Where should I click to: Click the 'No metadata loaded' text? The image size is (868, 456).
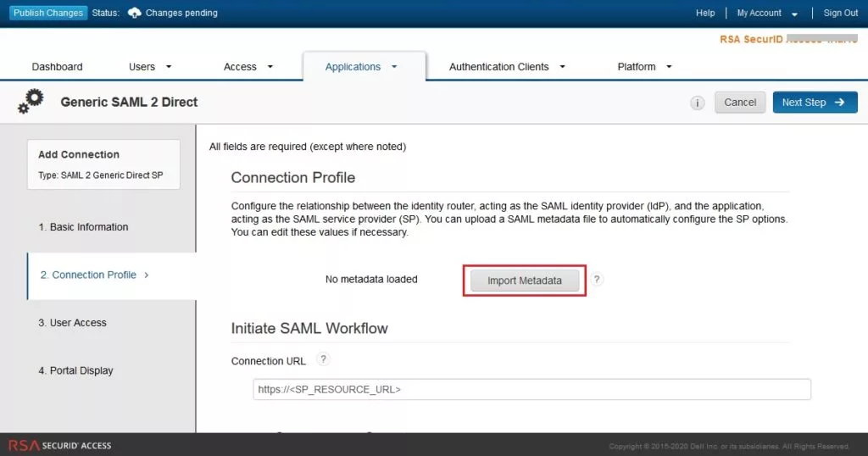pyautogui.click(x=371, y=280)
